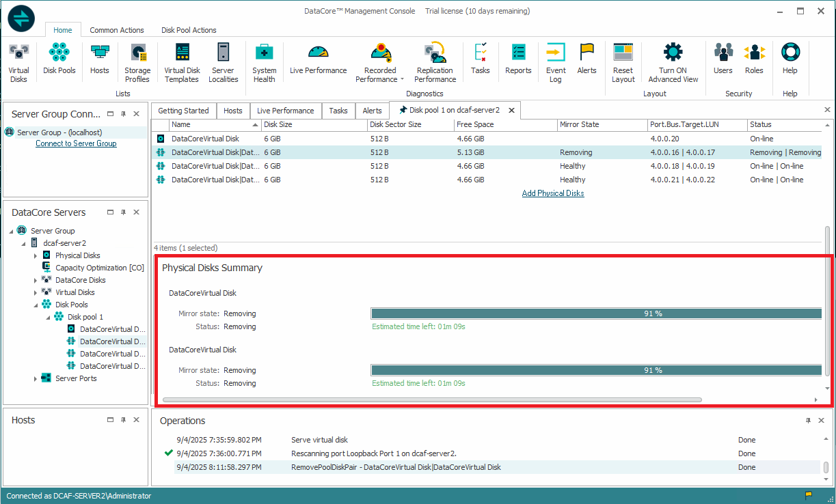
Task: Switch to the Common Actions ribbon tab
Action: [117, 30]
